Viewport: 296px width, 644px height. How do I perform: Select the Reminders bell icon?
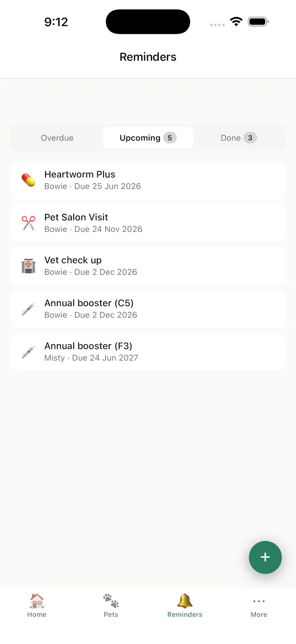(185, 601)
